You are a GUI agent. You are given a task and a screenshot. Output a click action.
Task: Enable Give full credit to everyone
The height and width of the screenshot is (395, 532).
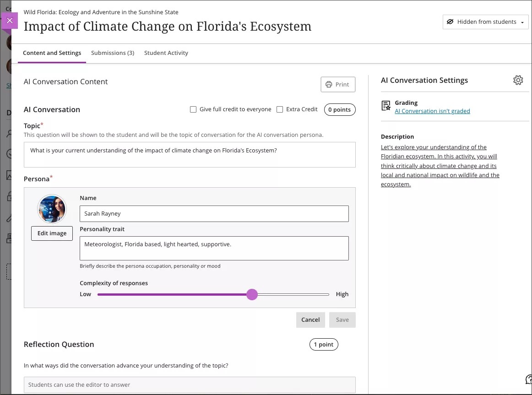tap(193, 109)
